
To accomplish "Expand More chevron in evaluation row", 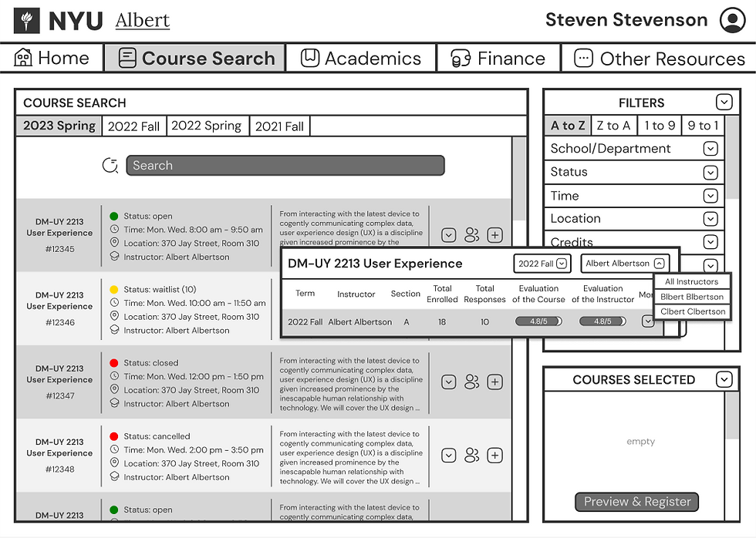I will 647,321.
